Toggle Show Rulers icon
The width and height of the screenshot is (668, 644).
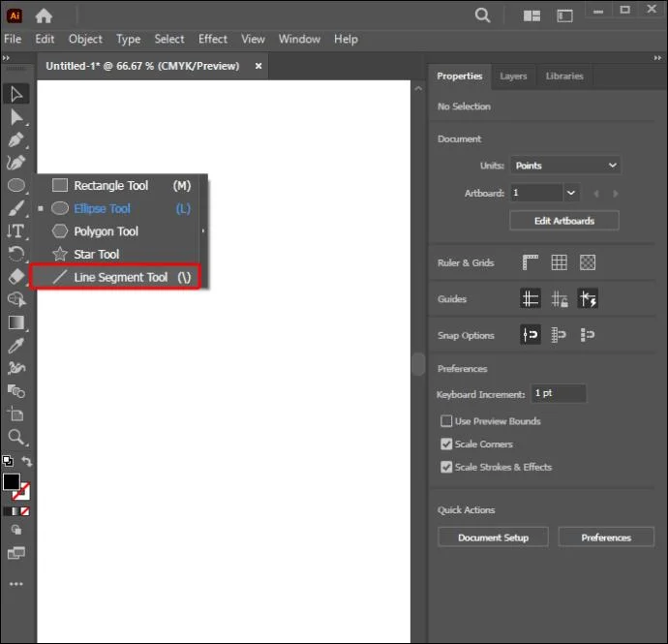tap(531, 262)
